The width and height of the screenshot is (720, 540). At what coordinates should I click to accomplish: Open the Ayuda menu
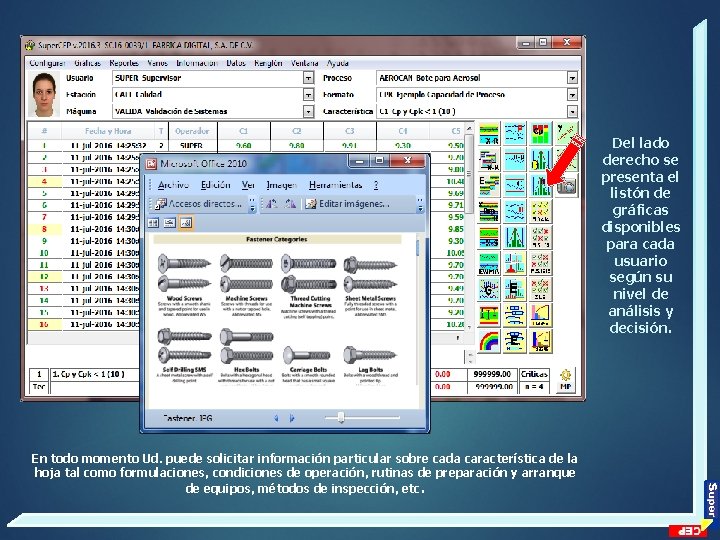click(x=338, y=63)
